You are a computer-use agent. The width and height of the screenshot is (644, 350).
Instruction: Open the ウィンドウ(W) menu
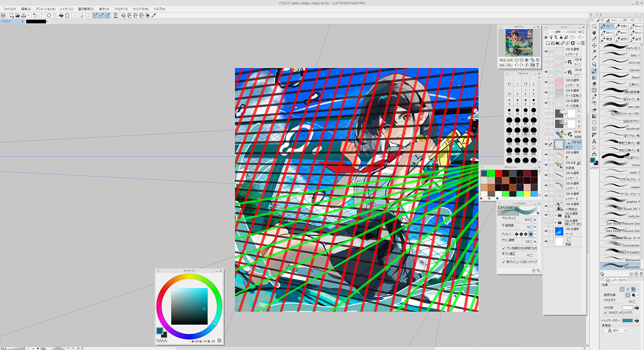[x=141, y=9]
